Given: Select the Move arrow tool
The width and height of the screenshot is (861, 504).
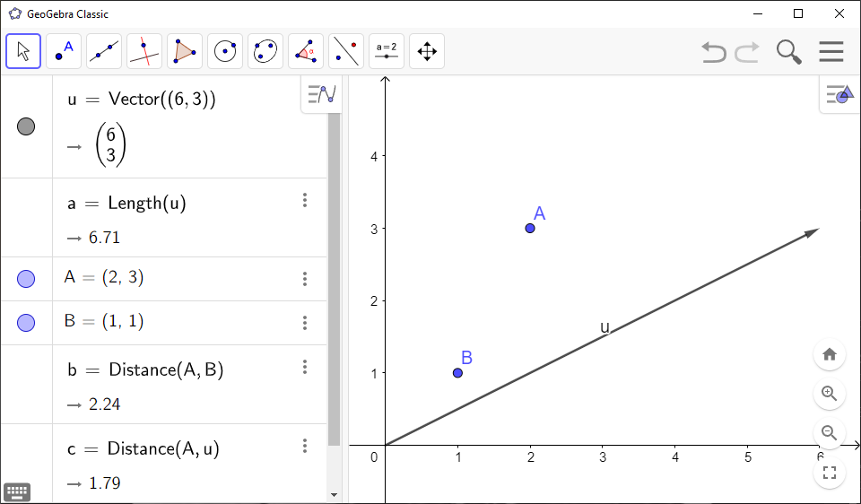Looking at the screenshot, I should (23, 51).
